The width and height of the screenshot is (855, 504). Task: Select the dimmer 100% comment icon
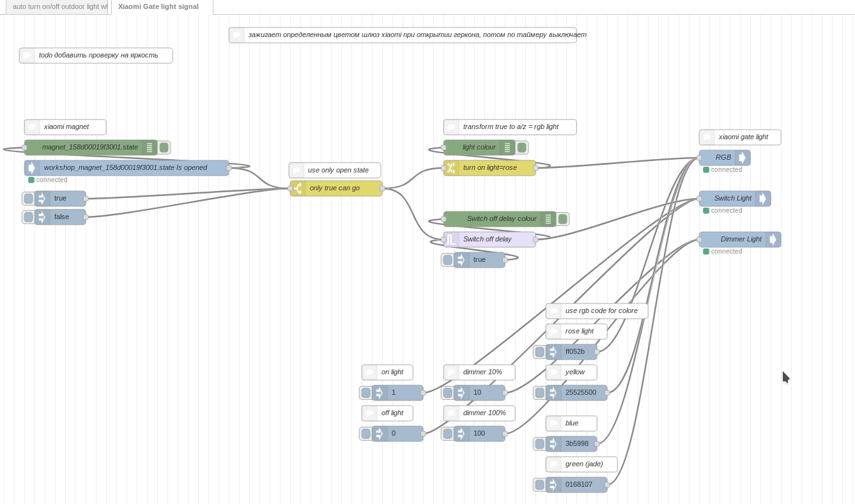pyautogui.click(x=451, y=413)
